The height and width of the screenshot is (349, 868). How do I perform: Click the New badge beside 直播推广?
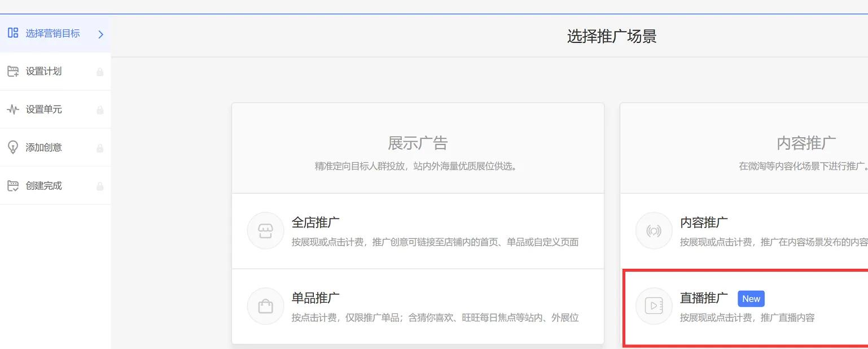click(x=751, y=298)
